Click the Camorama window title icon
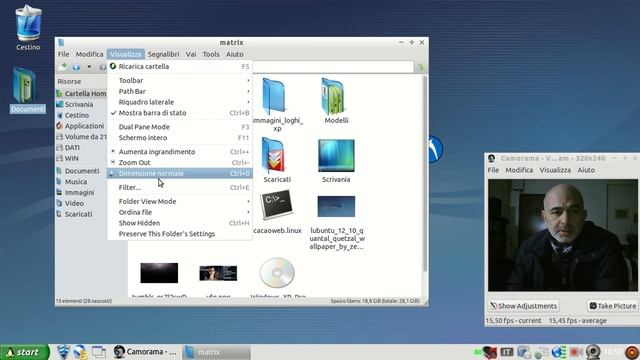Image resolution: width=640 pixels, height=360 pixels. point(491,158)
